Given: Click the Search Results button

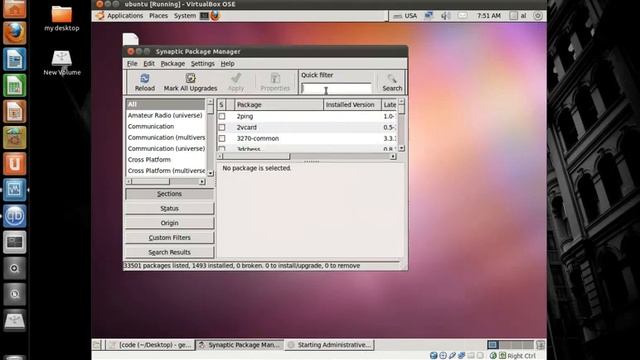Looking at the screenshot, I should (169, 252).
